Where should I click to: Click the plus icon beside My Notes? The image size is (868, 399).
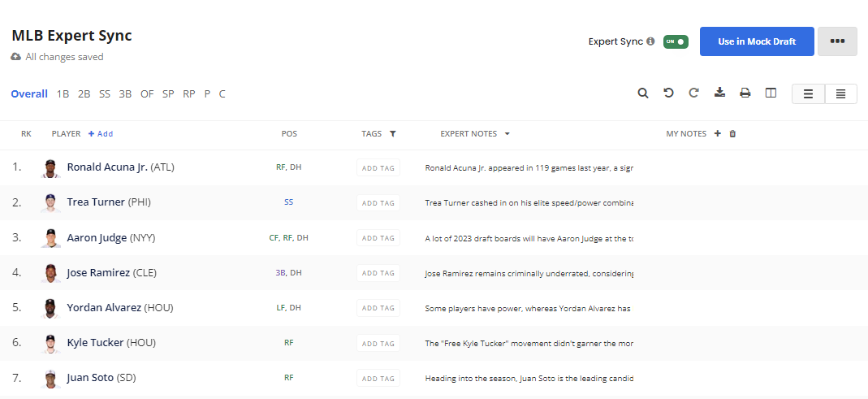[x=718, y=133]
